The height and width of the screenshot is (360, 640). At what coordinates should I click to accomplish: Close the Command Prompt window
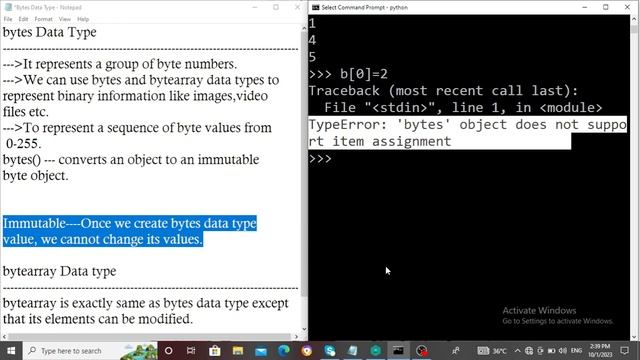[627, 7]
